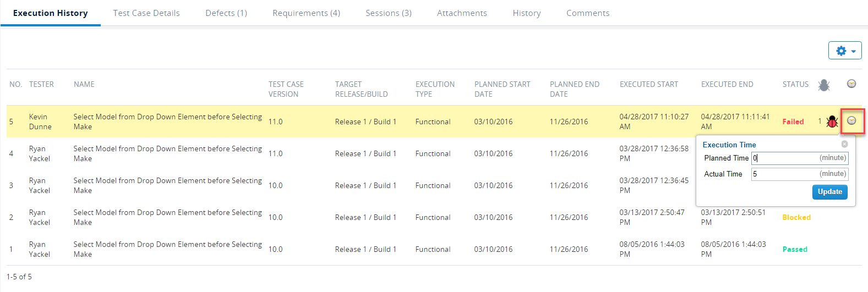Click the PLANNED END DATE column header
Viewport: 868px width, 292px height.
click(575, 89)
